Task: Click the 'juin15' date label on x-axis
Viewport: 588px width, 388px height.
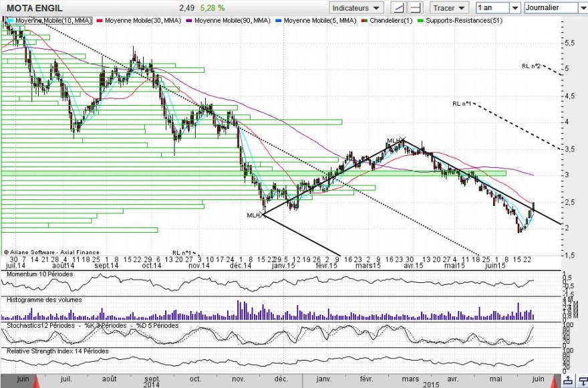Action: coord(495,266)
